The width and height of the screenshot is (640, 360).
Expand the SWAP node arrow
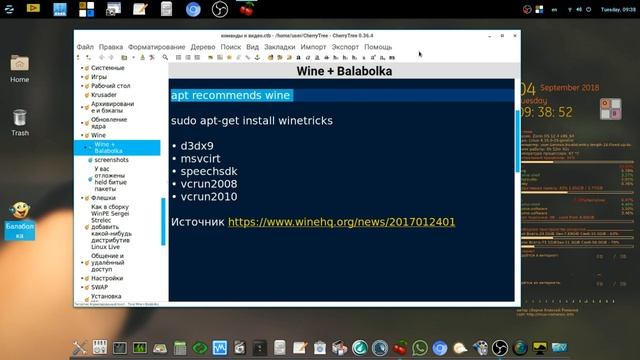click(82, 287)
